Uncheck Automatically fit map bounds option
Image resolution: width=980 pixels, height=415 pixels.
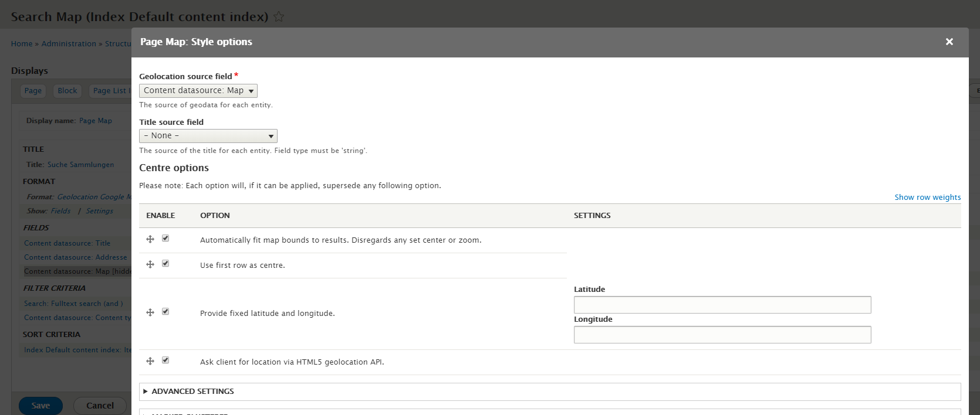tap(165, 239)
